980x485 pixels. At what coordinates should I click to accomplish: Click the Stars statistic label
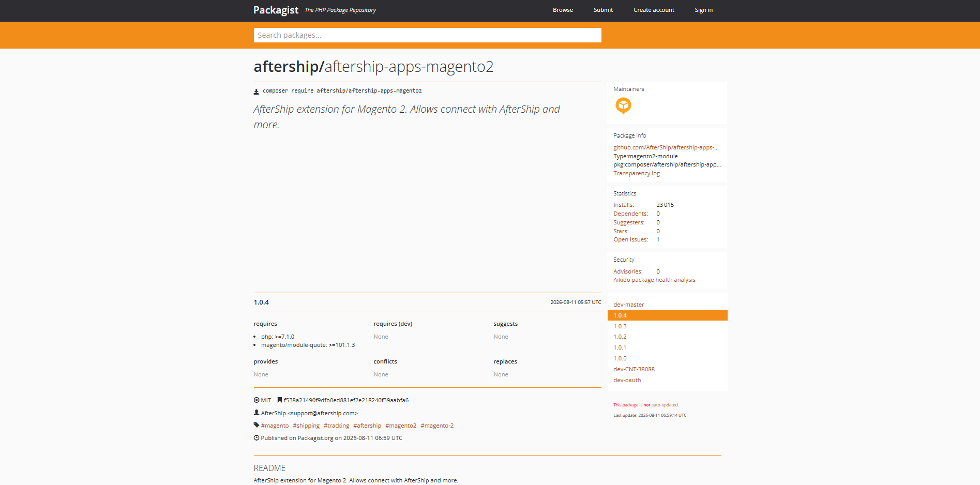621,231
